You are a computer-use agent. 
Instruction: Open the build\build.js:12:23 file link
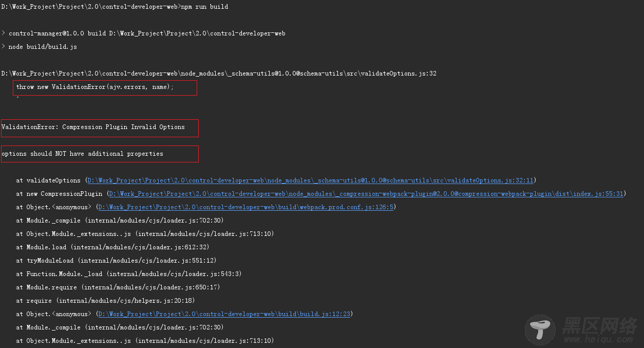(224, 314)
